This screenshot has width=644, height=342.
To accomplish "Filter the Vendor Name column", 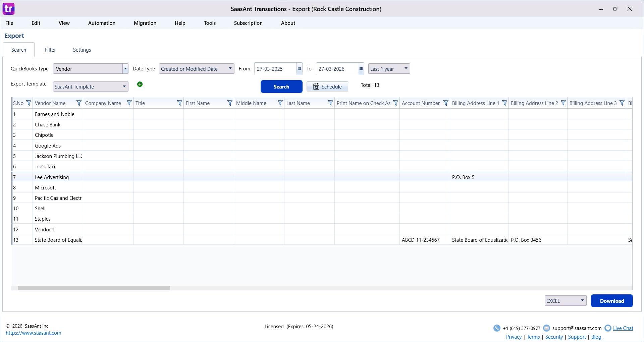I will pyautogui.click(x=79, y=103).
